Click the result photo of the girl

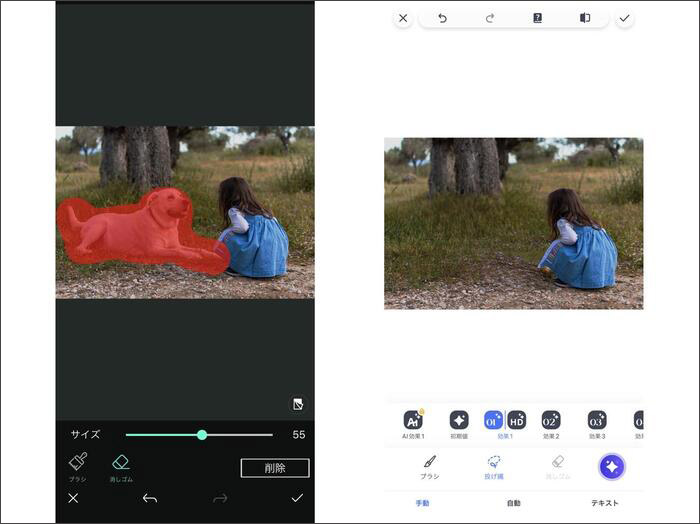point(513,224)
